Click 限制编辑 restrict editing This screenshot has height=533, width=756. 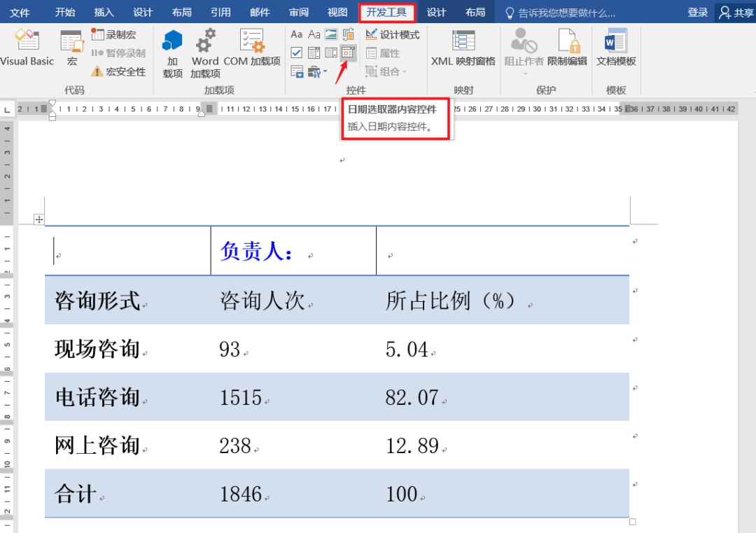coord(567,48)
